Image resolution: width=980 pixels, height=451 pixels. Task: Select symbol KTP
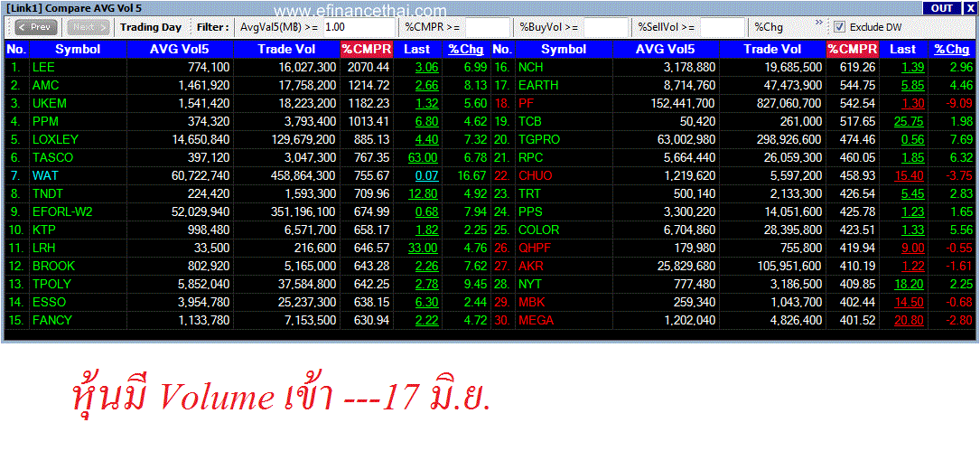(x=43, y=230)
